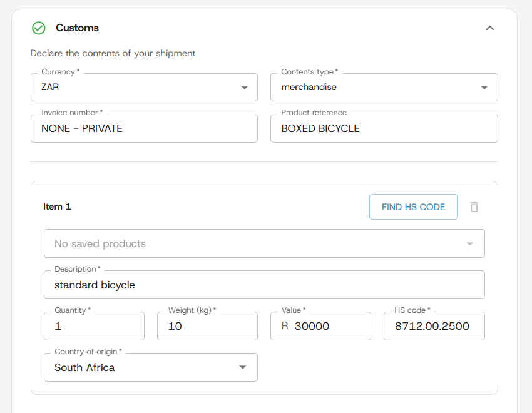The width and height of the screenshot is (532, 413).
Task: Click the Item 1 label
Action: pos(58,206)
